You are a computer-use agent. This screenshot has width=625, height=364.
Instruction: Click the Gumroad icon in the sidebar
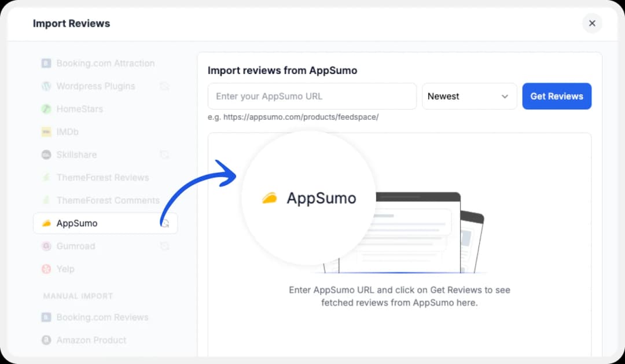click(x=46, y=246)
